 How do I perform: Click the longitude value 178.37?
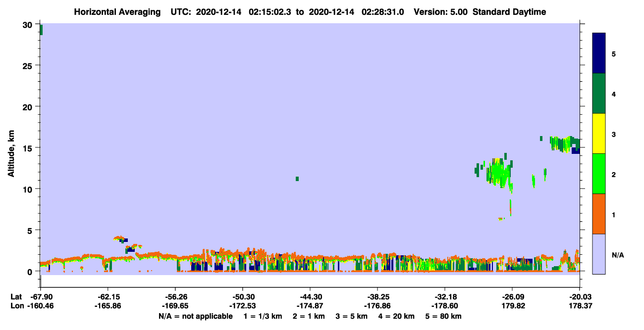[580, 306]
